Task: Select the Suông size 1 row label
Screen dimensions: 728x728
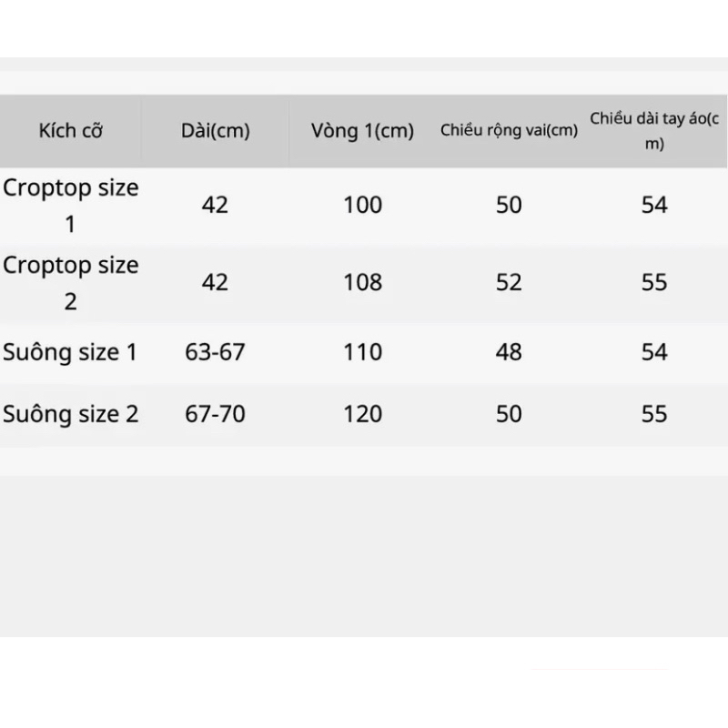Action: (70, 352)
